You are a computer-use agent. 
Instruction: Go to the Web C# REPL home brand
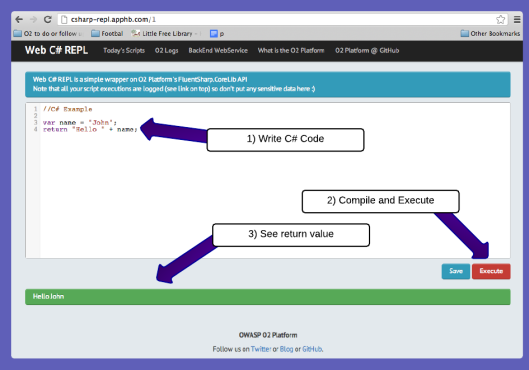[x=56, y=50]
